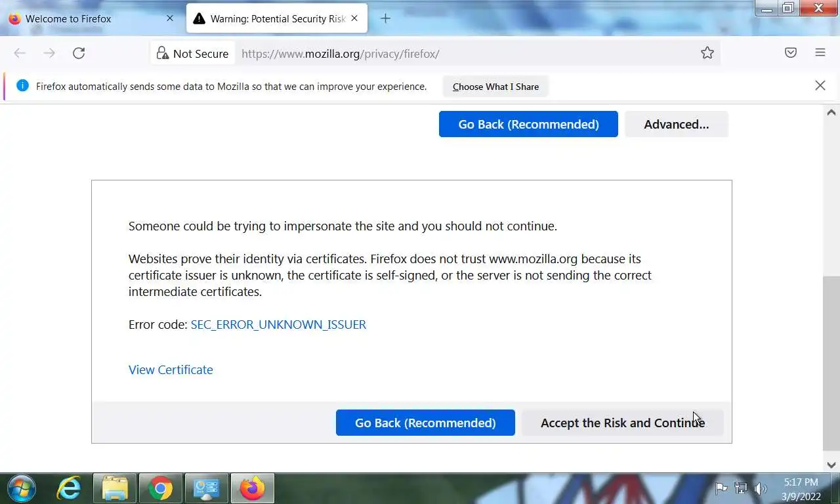Image resolution: width=840 pixels, height=504 pixels.
Task: Open File Explorer from the taskbar
Action: click(115, 489)
